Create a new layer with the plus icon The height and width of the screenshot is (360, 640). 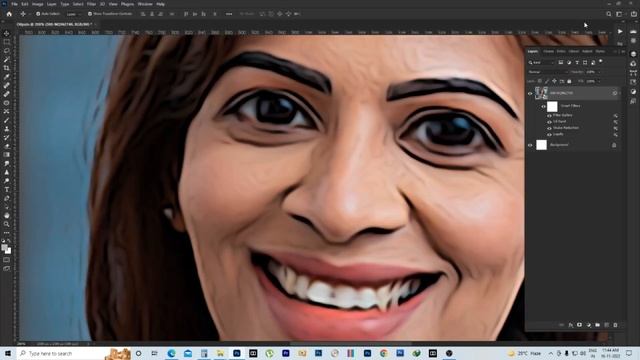(x=606, y=325)
